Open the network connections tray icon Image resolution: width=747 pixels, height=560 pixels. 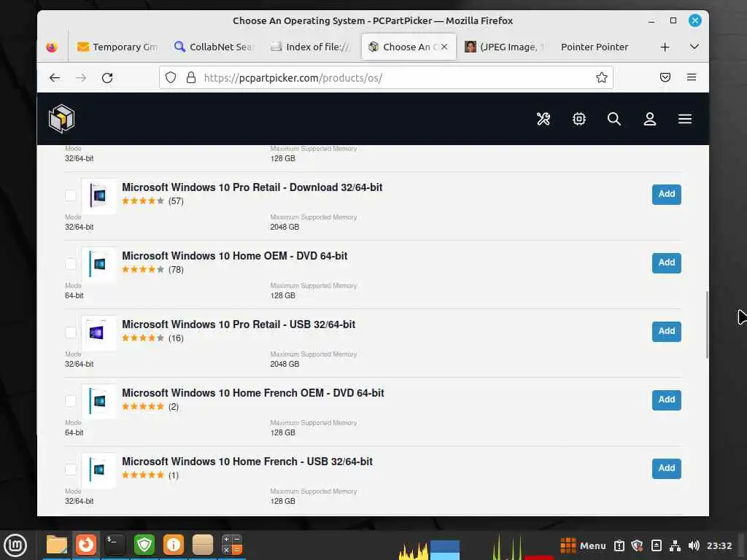coord(675,545)
